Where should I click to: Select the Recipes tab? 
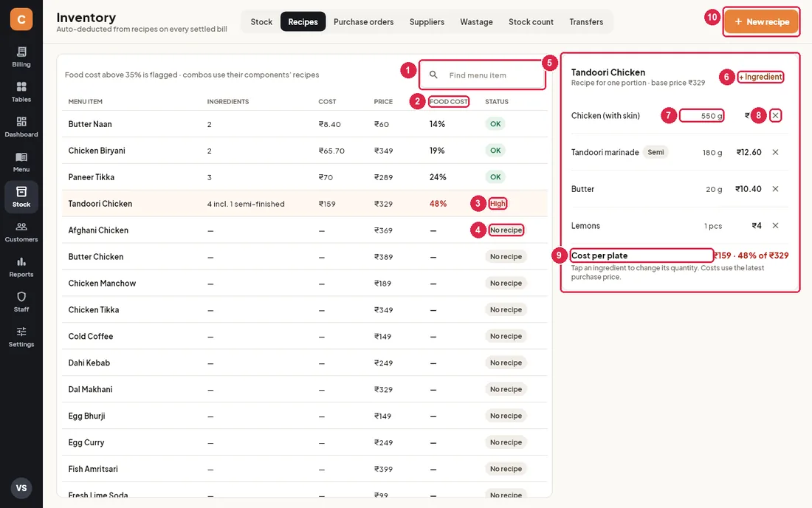click(303, 21)
